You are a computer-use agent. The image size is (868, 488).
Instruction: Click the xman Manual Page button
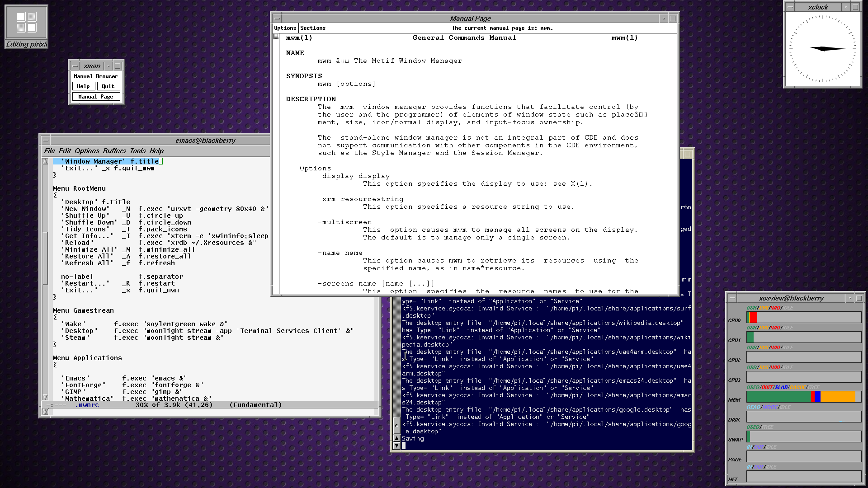96,97
